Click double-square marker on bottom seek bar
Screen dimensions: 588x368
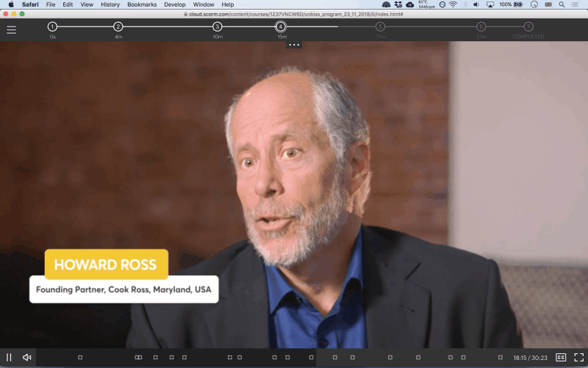[x=138, y=358]
